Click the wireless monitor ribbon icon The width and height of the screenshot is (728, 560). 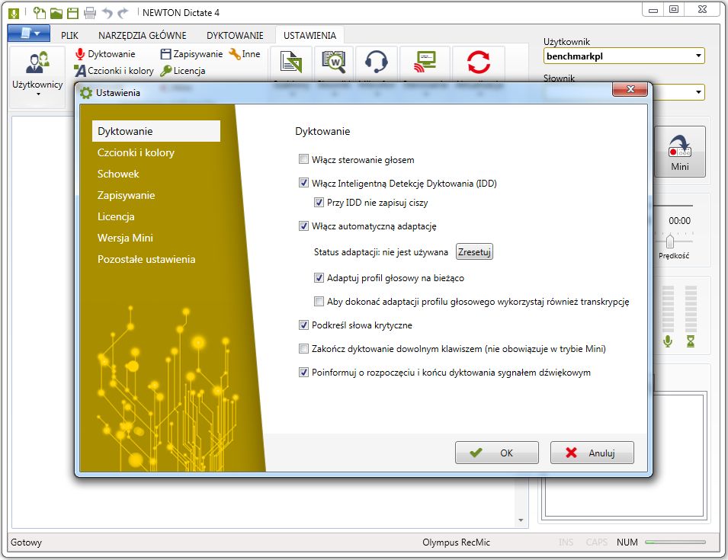click(425, 62)
